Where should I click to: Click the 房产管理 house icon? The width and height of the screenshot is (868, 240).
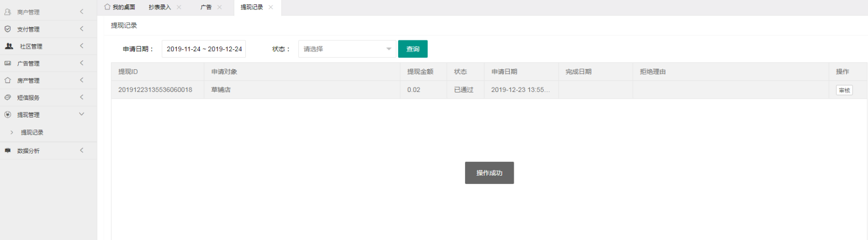(8, 80)
